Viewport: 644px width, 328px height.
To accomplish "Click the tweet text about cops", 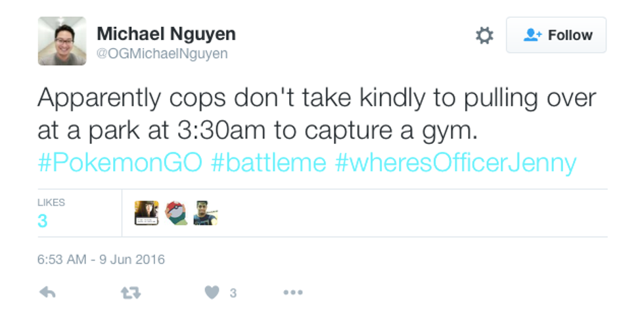I will (x=315, y=114).
